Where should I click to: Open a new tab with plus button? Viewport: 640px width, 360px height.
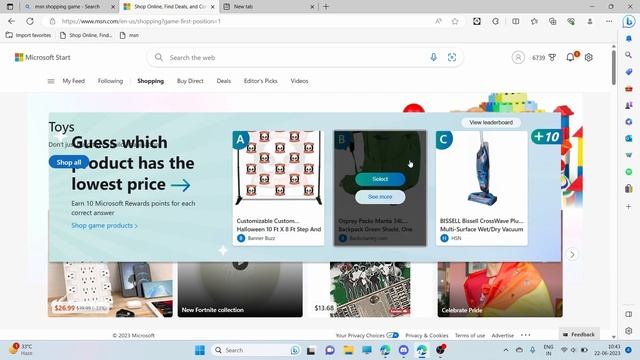[x=326, y=7]
